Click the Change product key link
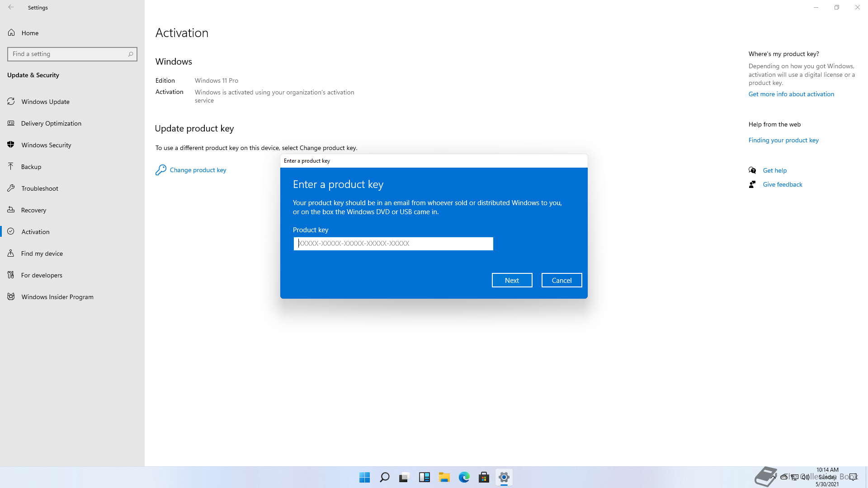The image size is (868, 488). tap(198, 170)
